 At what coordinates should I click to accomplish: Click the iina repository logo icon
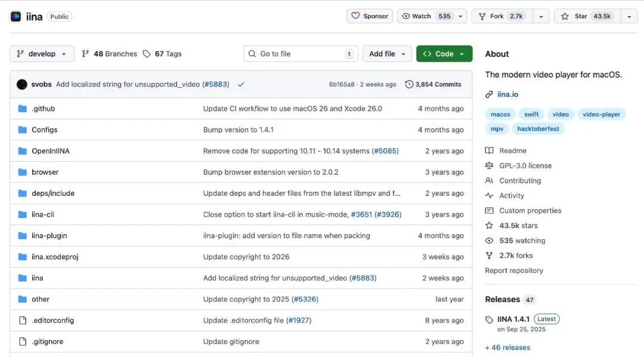tap(16, 17)
